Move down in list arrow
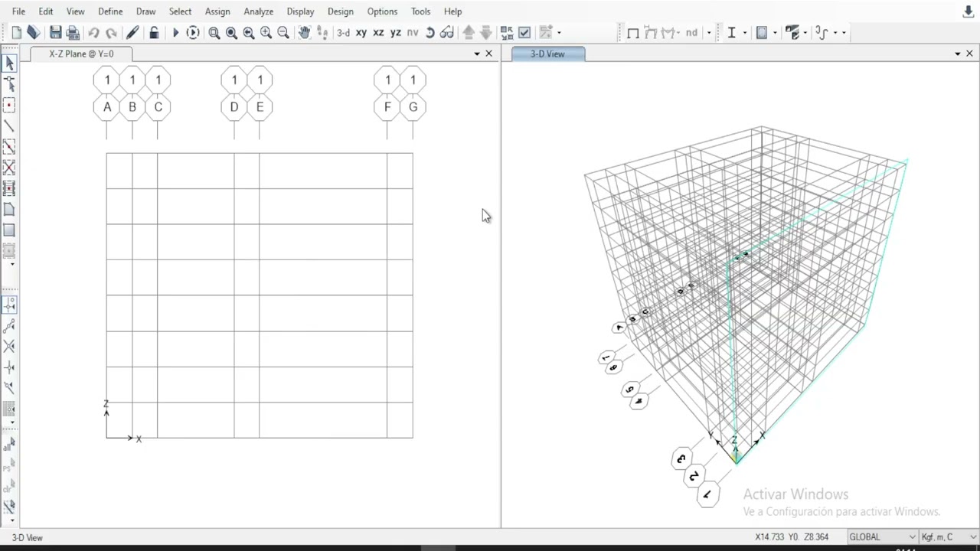The height and width of the screenshot is (551, 980). pos(486,32)
